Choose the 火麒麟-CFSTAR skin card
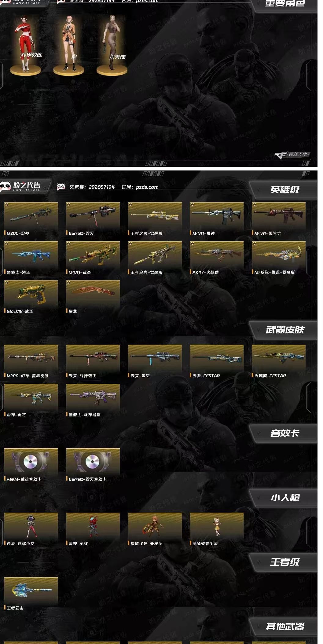Screen dimensions: 323x644 point(279,362)
